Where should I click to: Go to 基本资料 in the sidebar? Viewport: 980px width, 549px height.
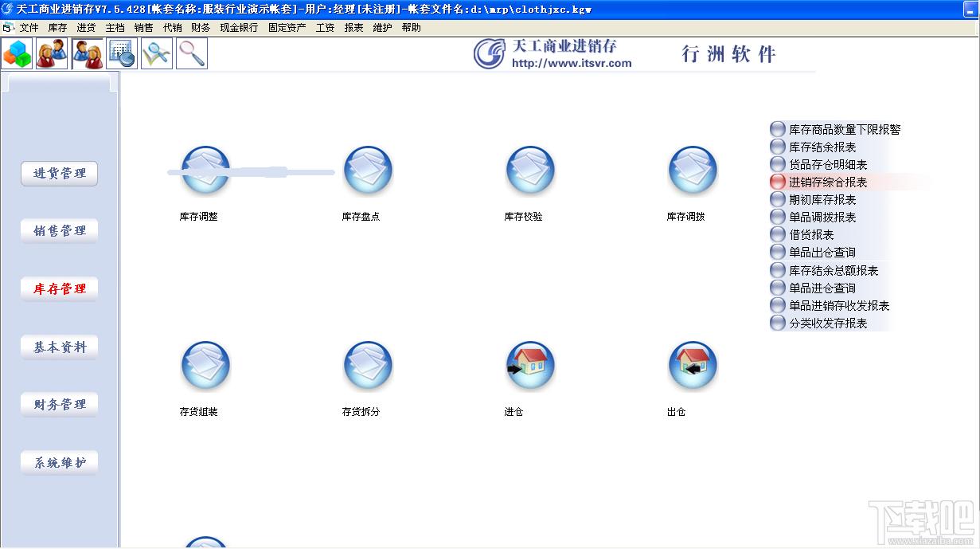tap(60, 347)
